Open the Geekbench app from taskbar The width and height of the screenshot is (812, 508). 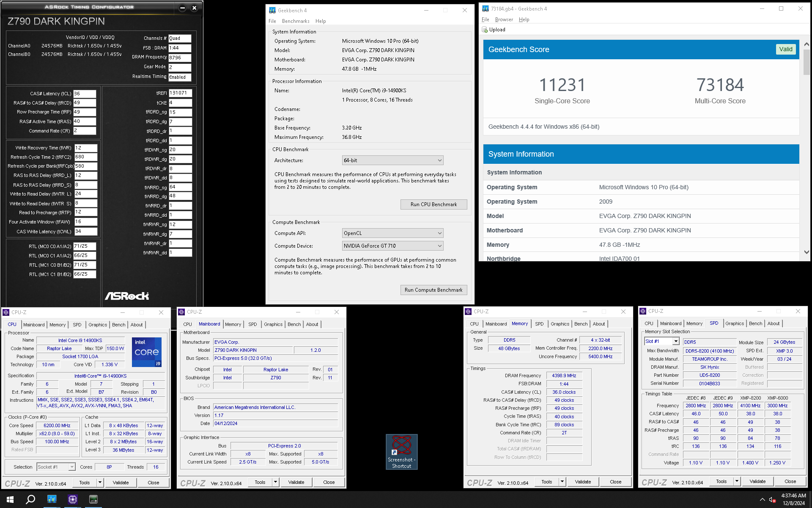[52, 499]
